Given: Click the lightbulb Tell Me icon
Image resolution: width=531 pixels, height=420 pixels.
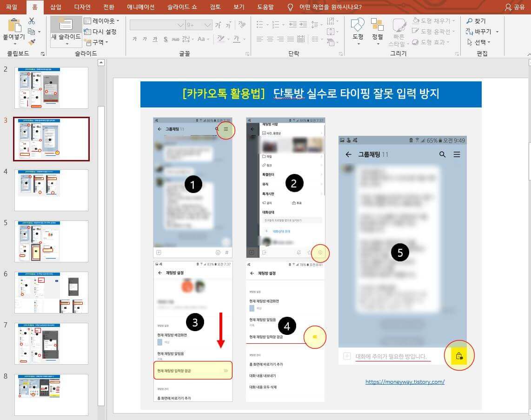Looking at the screenshot, I should pyautogui.click(x=290, y=7).
